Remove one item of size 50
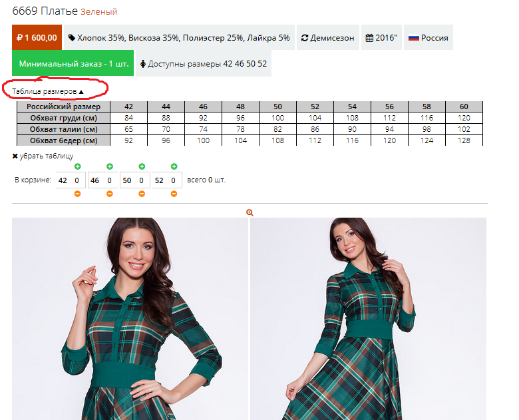 tap(142, 194)
